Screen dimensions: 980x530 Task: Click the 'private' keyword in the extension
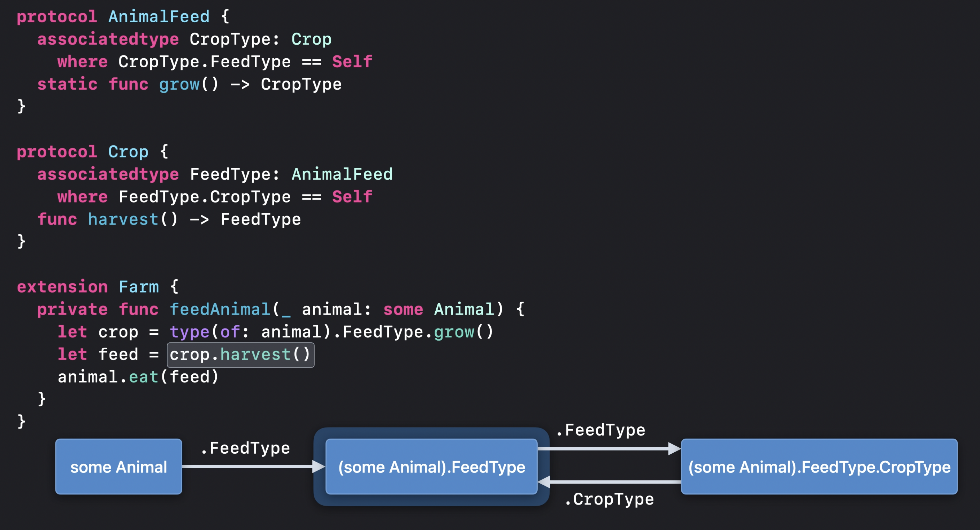[72, 310]
